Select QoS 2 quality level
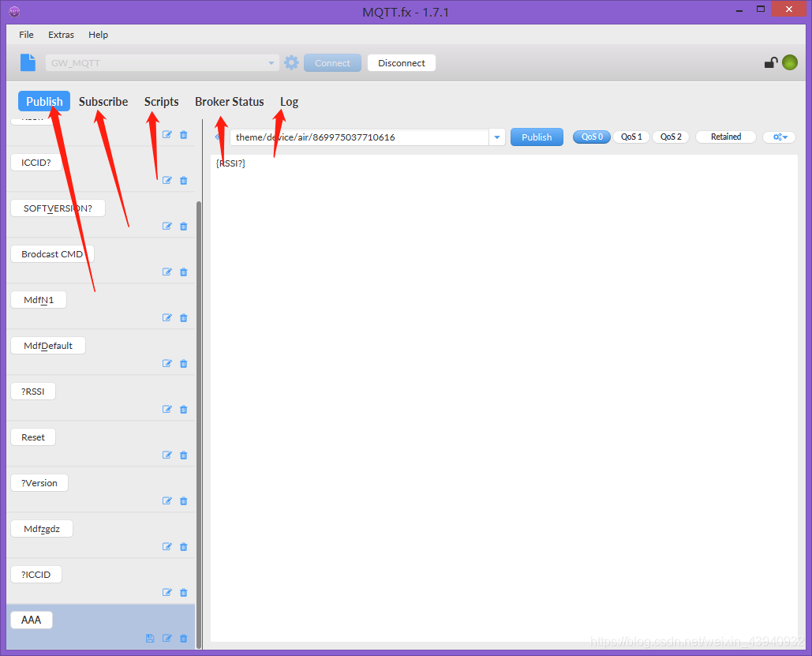812x656 pixels. (671, 137)
